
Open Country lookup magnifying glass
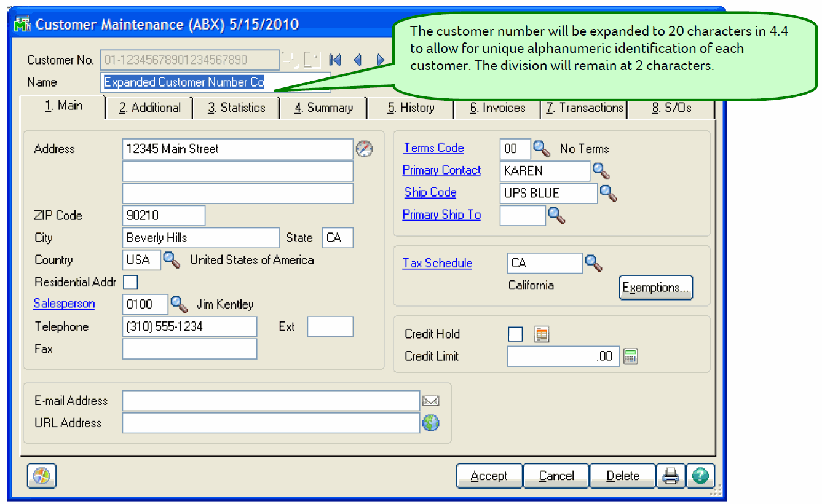(172, 260)
